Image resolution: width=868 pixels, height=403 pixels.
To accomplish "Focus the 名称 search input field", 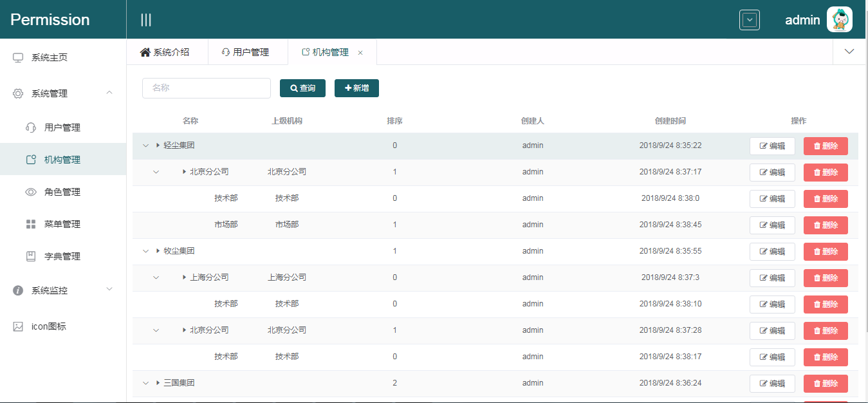I will [207, 88].
